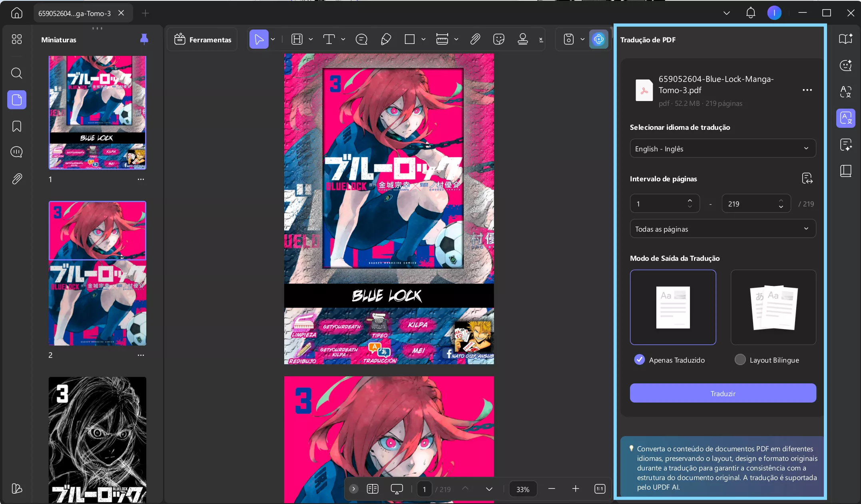Image resolution: width=861 pixels, height=504 pixels.
Task: Open the search panel in left sidebar
Action: [x=16, y=73]
